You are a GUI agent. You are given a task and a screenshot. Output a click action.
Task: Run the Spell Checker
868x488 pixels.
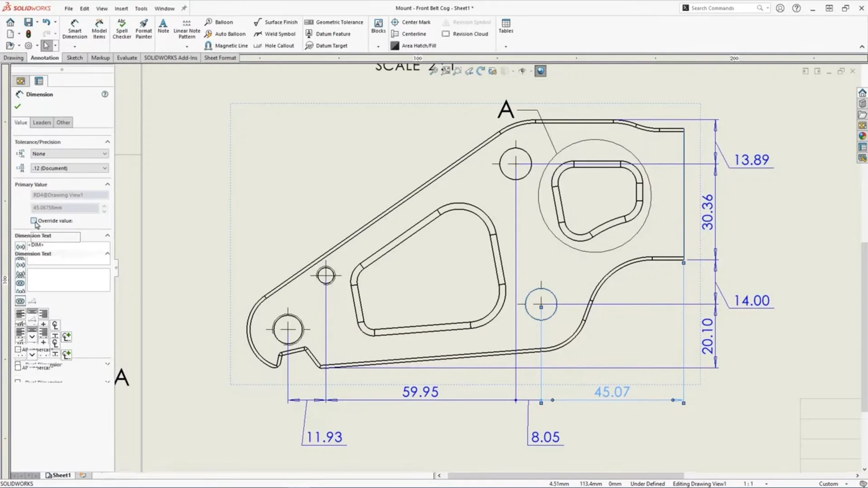click(122, 29)
